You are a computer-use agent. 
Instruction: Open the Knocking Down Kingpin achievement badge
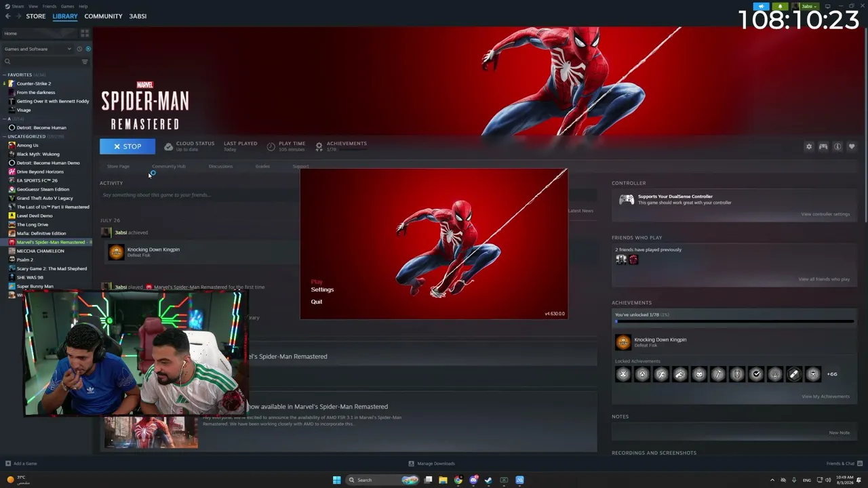[623, 342]
